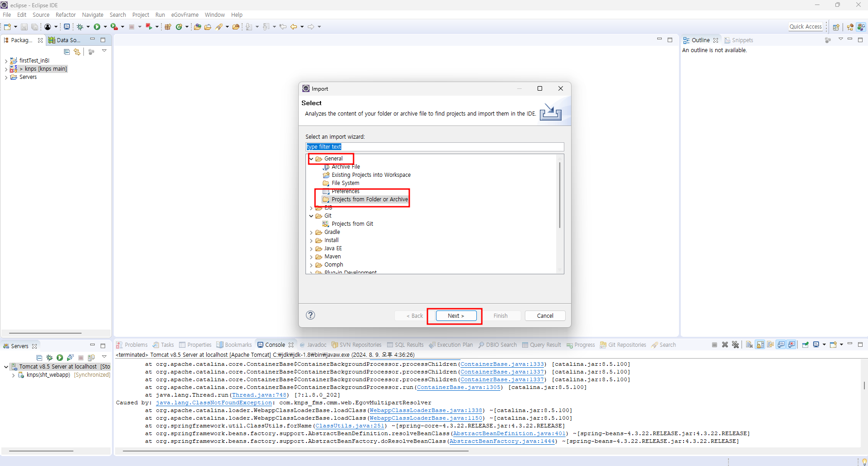Toggle Word Wrap in Console toolbar

tap(770, 345)
